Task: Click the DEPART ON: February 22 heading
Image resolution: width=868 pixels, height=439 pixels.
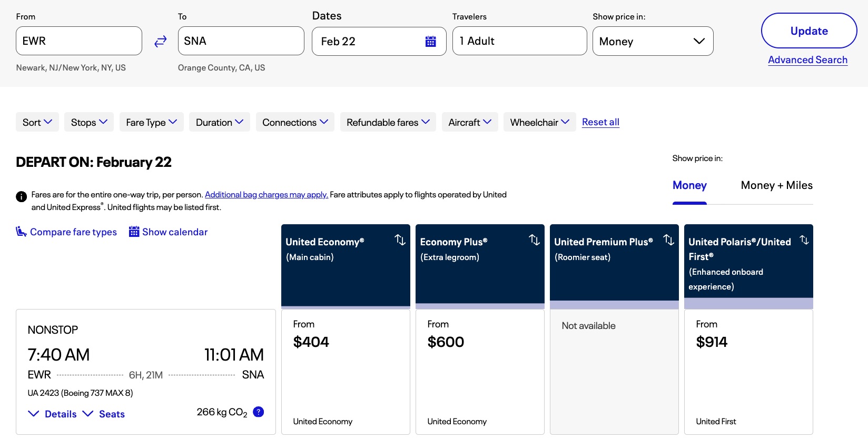Action: [x=94, y=162]
